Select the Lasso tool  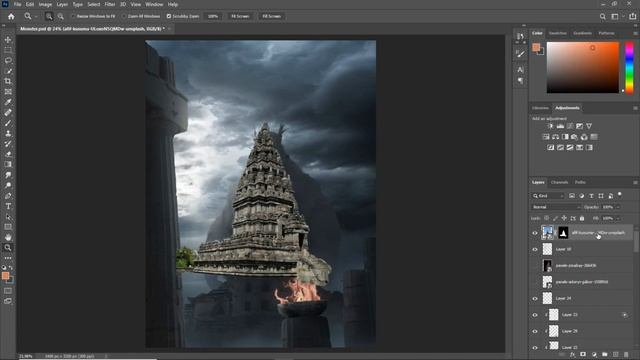(x=8, y=60)
